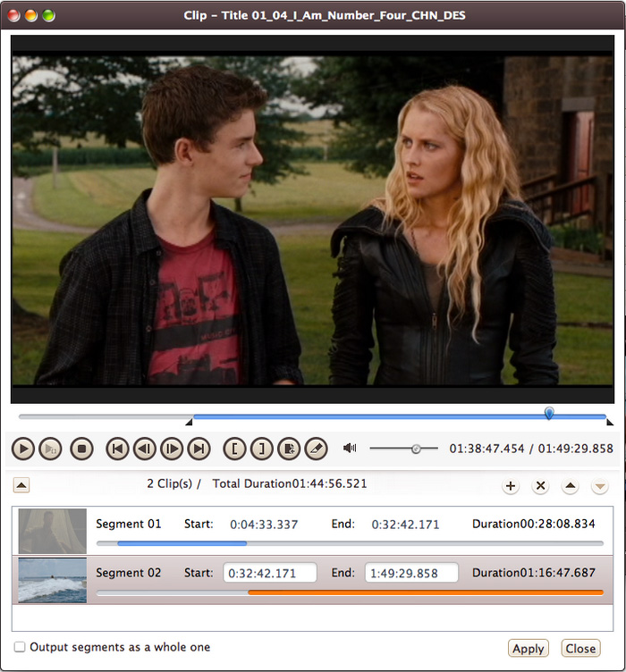
Task: Collapse the clip list panel
Action: 22,485
